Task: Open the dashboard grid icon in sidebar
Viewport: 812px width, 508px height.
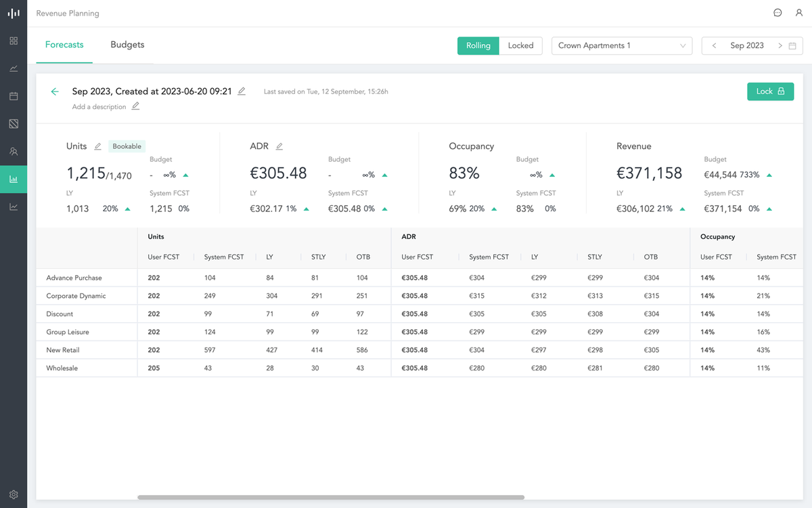Action: [14, 41]
